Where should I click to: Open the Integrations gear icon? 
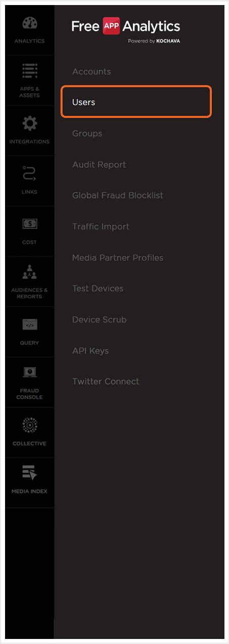pos(29,123)
